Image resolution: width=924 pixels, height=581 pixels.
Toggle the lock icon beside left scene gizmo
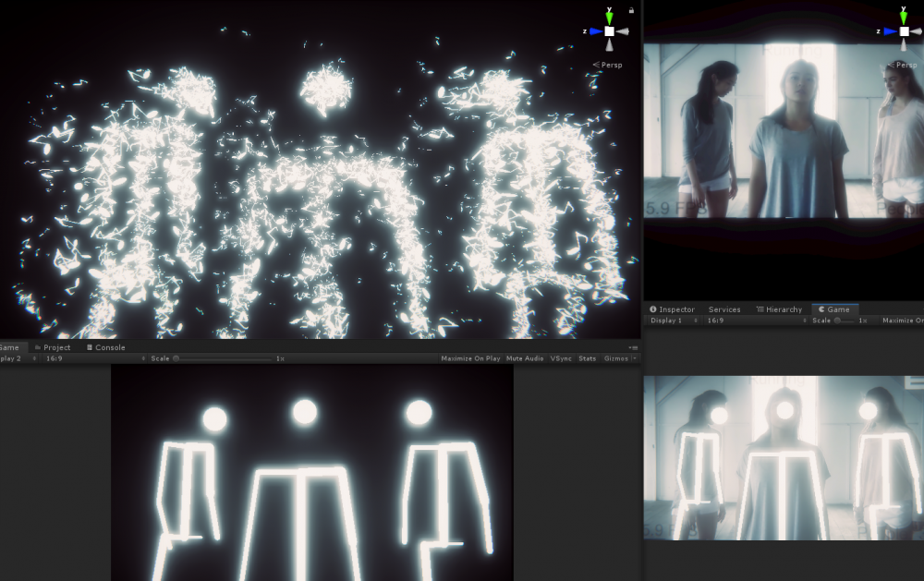pos(631,10)
